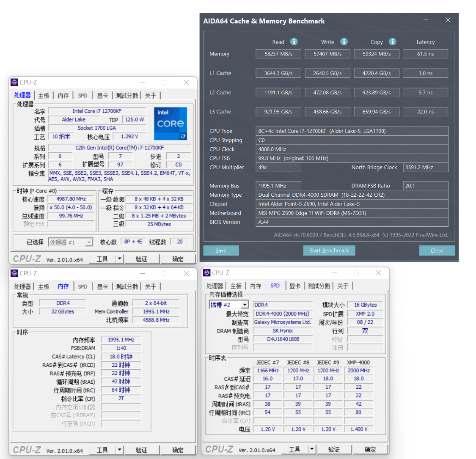
Task: Open the SPD tab in the processor window
Action: coord(83,95)
